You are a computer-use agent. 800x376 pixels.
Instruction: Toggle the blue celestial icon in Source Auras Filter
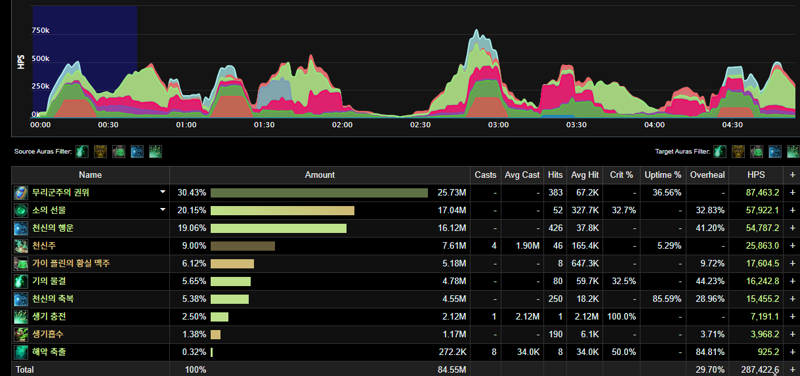point(137,152)
